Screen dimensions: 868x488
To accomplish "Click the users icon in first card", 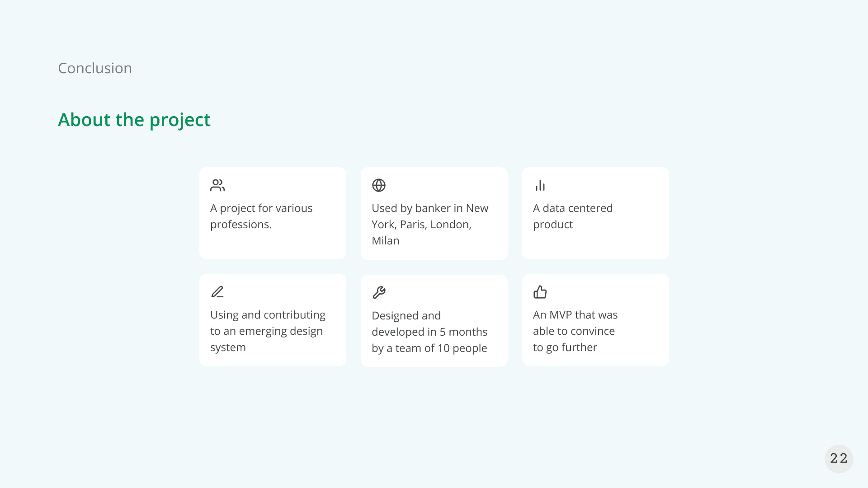I will pos(217,185).
